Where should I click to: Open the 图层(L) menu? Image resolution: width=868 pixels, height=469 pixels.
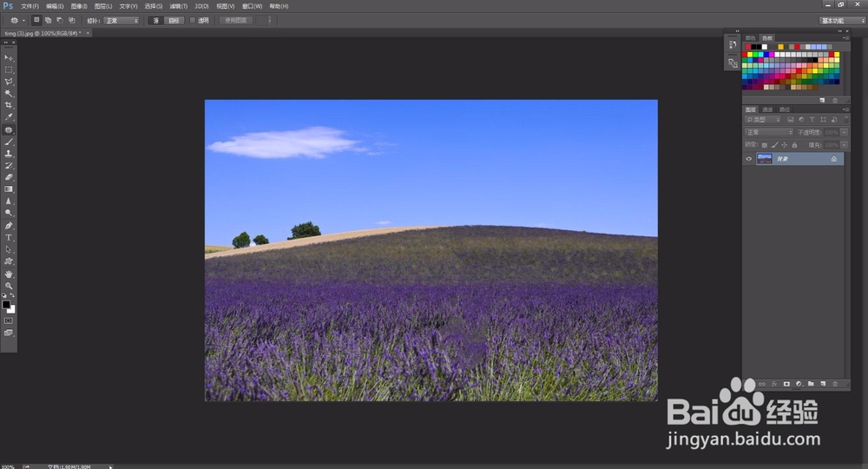click(x=103, y=6)
